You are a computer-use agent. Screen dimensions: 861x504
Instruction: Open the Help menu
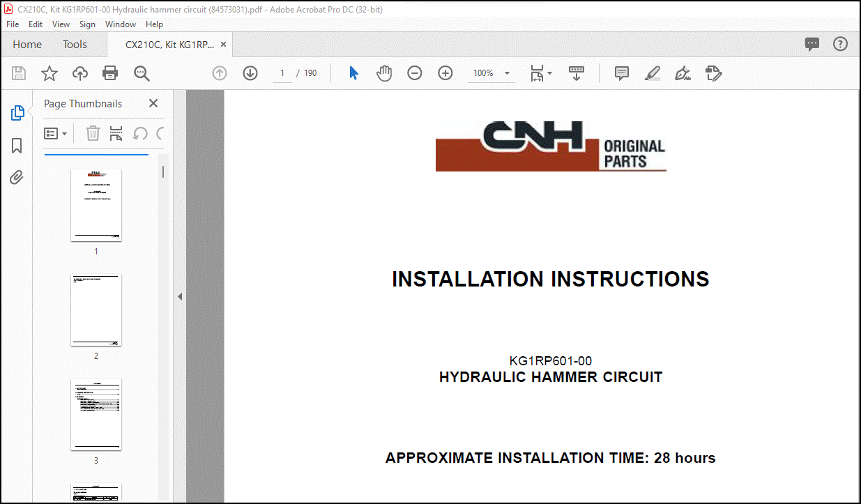[x=154, y=24]
